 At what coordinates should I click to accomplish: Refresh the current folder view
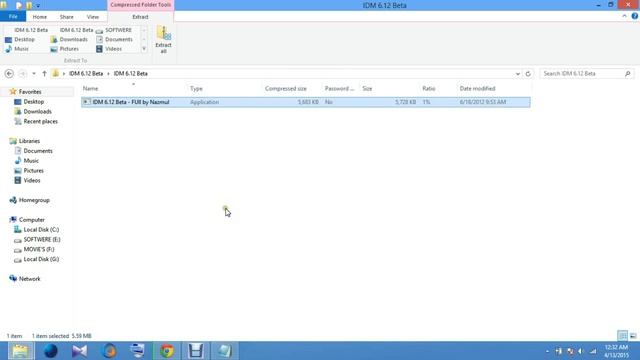(x=528, y=74)
